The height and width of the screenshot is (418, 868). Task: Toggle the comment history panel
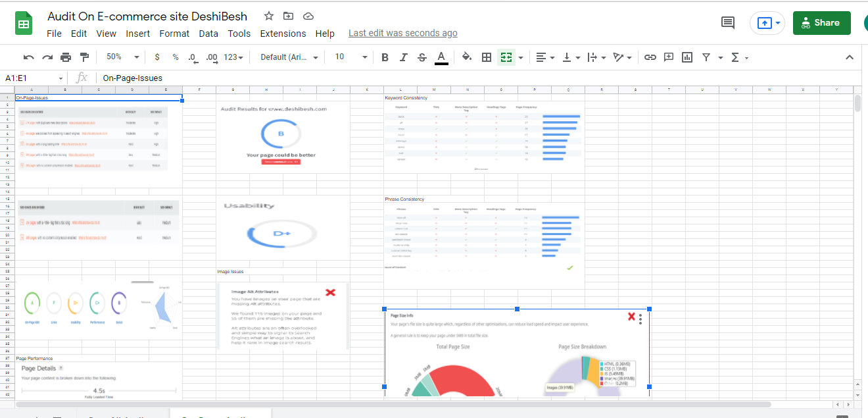click(727, 22)
